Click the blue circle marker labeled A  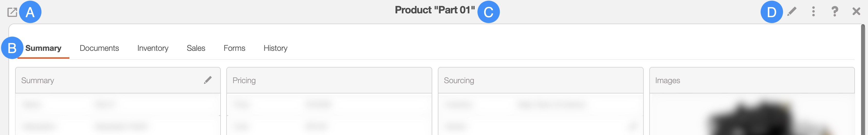pyautogui.click(x=30, y=12)
